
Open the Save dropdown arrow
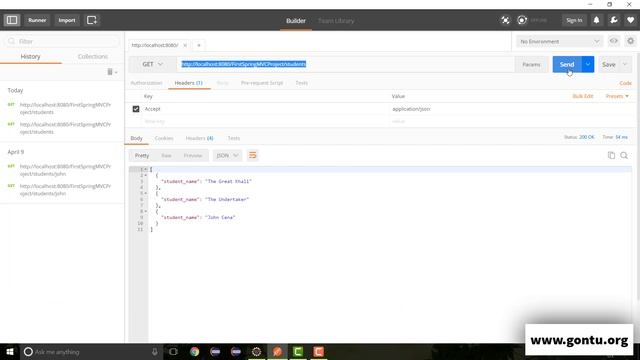[625, 64]
